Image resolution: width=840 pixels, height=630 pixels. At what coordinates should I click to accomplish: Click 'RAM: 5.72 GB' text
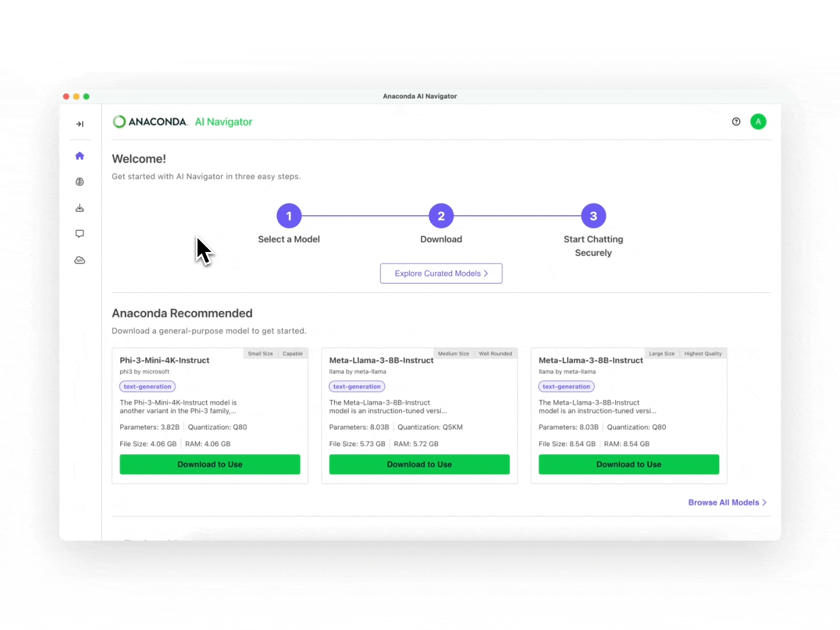coord(416,444)
